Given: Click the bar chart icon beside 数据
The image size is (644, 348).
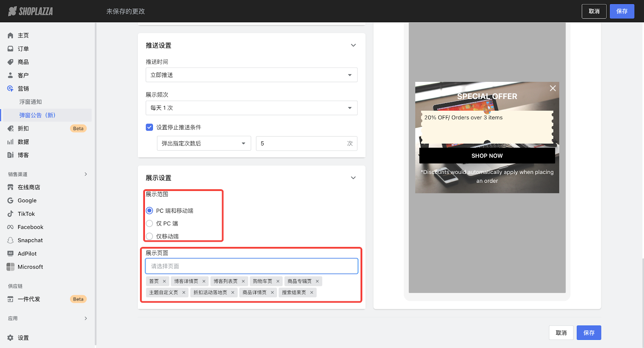Looking at the screenshot, I should [10, 142].
